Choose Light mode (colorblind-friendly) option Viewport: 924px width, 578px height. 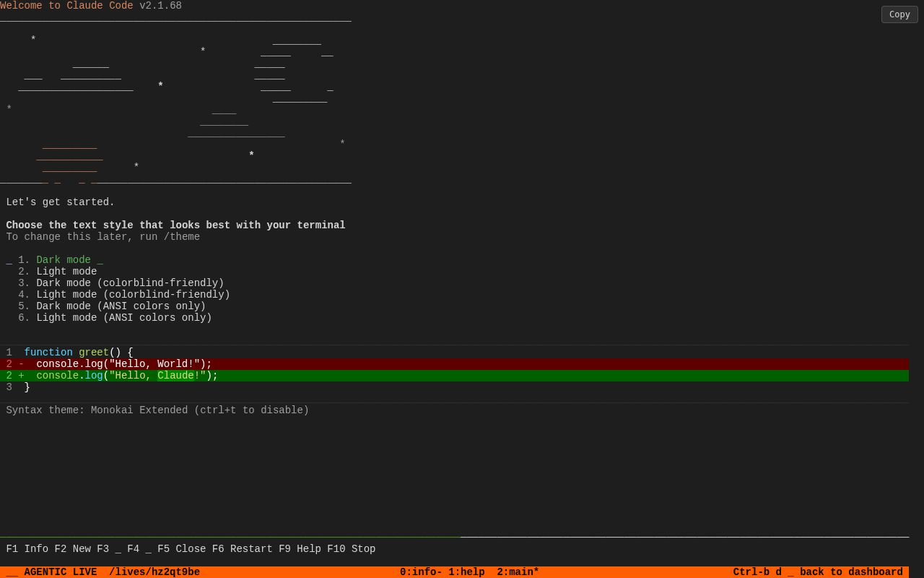133,295
